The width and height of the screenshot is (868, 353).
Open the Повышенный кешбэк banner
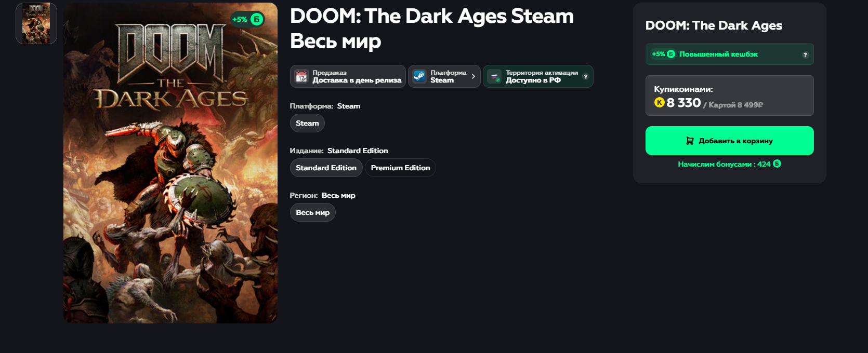pos(729,54)
